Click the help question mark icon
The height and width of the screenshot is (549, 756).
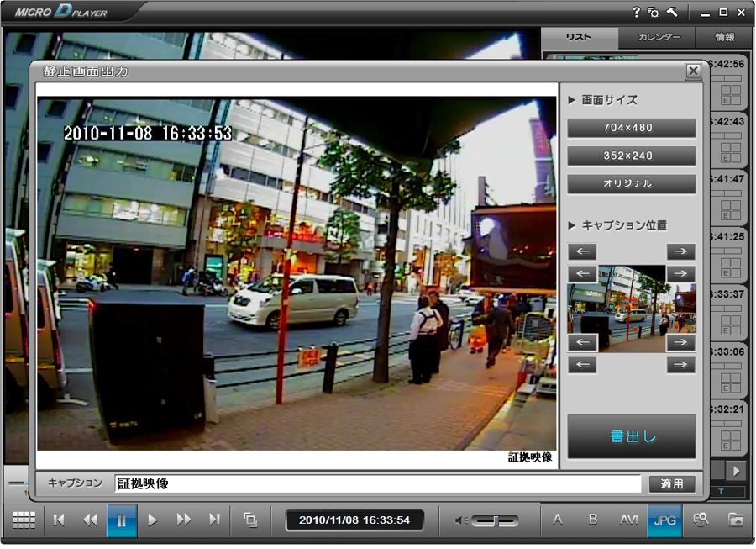tap(636, 13)
